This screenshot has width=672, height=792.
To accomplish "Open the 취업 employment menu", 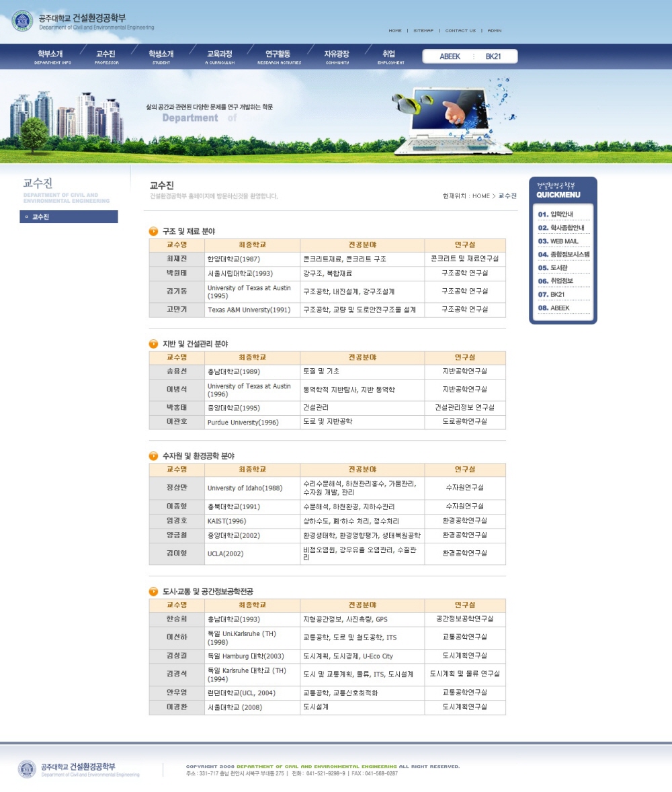I will 390,56.
